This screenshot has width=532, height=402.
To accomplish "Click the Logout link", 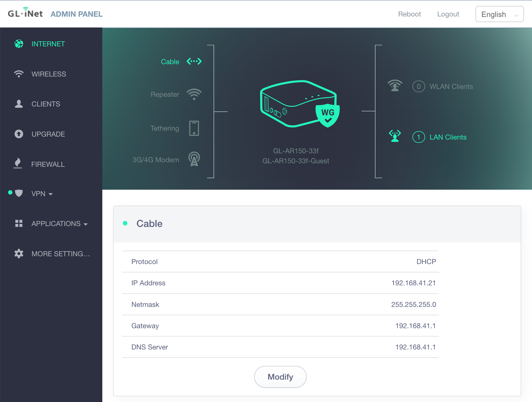I will (448, 14).
